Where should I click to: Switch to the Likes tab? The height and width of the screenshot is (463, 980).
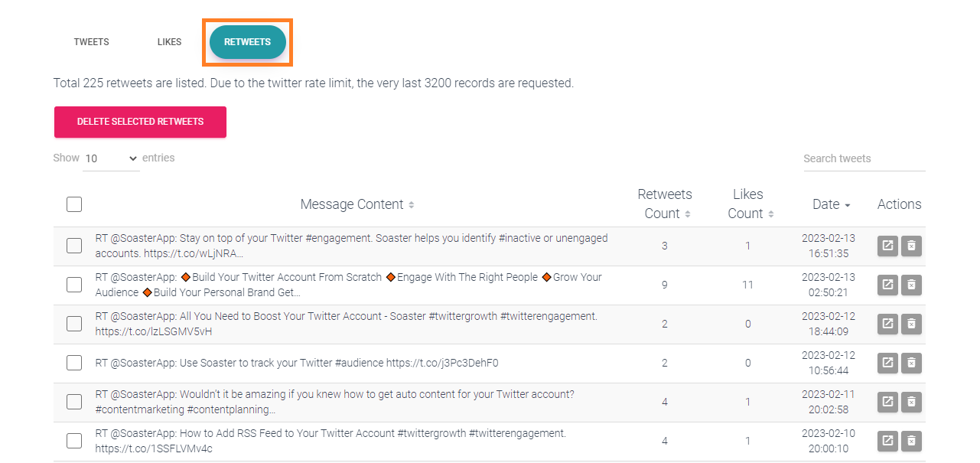169,42
